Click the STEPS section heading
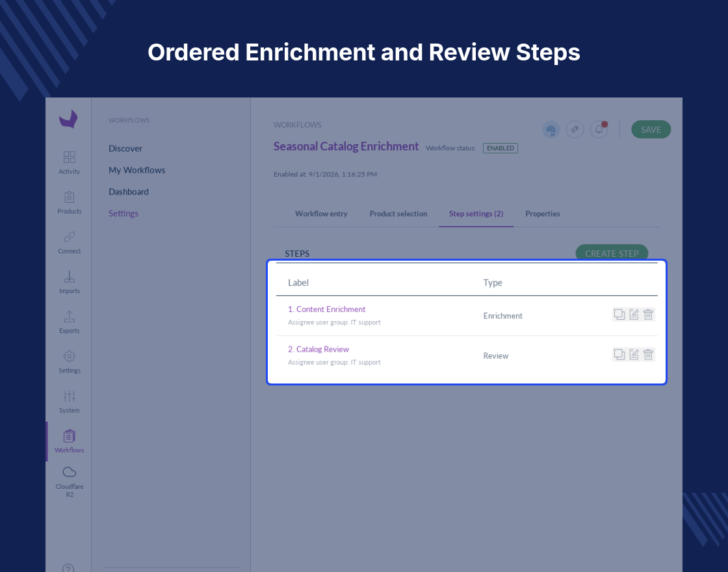The image size is (728, 572). click(x=297, y=253)
